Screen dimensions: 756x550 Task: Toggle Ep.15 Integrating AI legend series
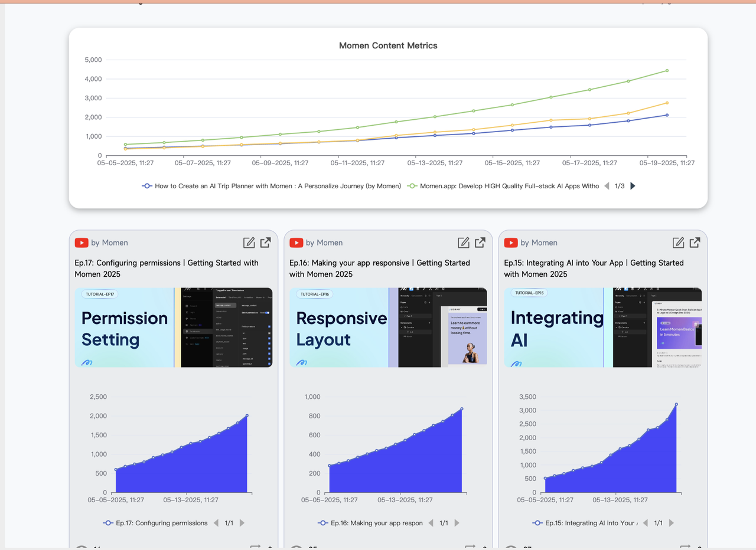tap(585, 523)
